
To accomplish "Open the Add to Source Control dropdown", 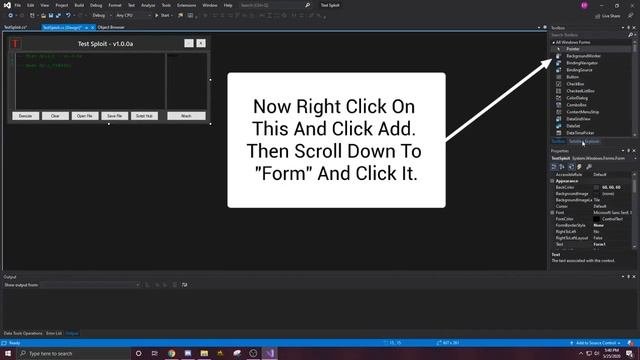I will (596, 343).
